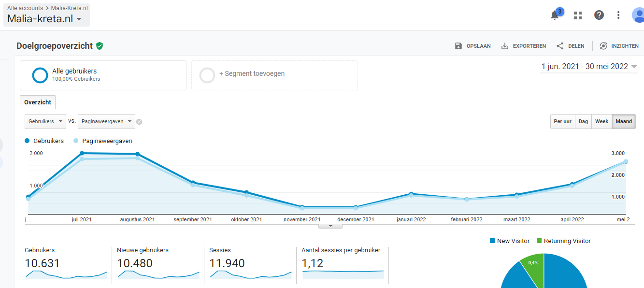
Task: Remove the Paginaweergaven comparison metric
Action: [x=139, y=122]
